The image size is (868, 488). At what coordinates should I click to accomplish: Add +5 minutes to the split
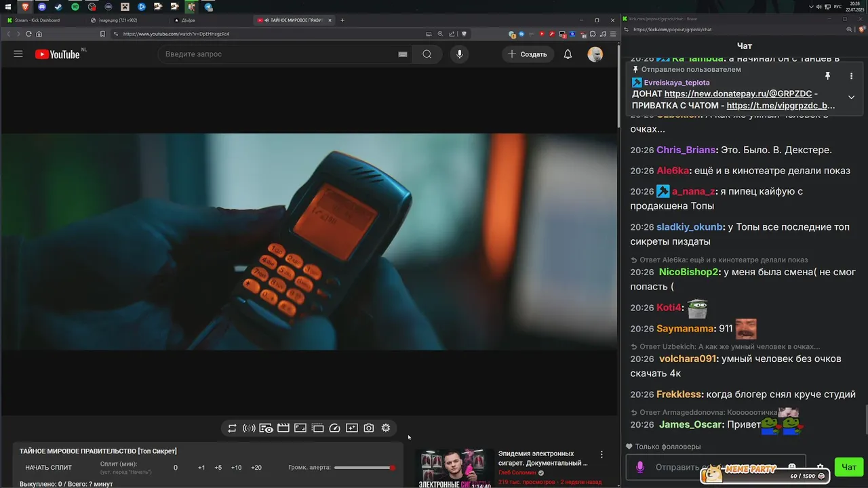coord(218,468)
